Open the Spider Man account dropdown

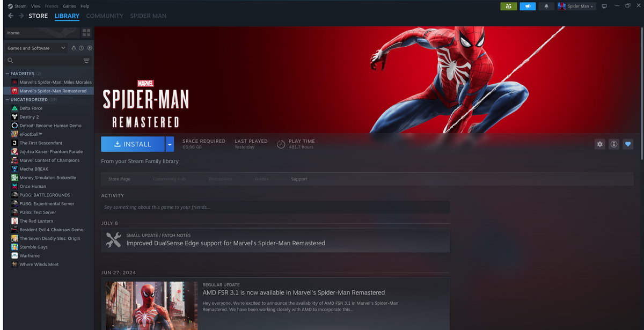tap(576, 6)
